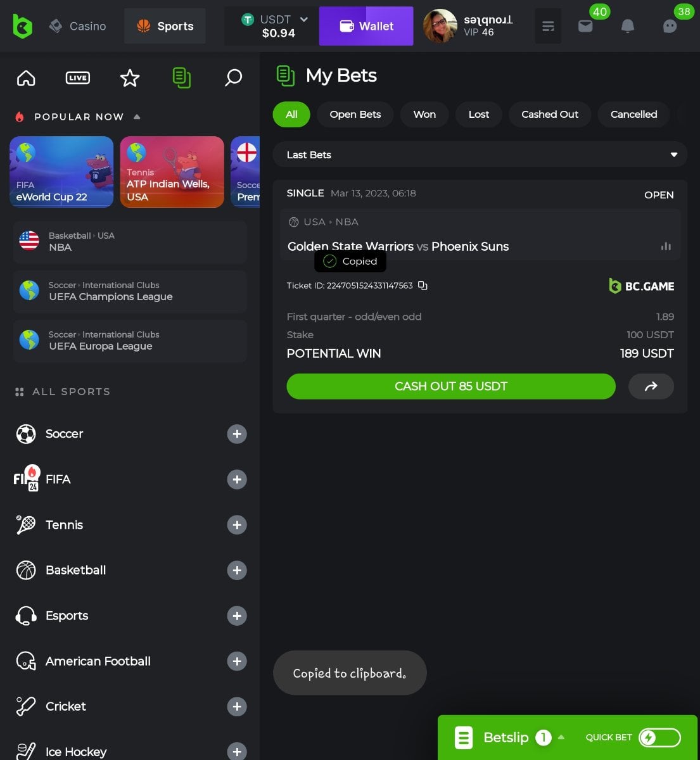This screenshot has width=700, height=760.
Task: Switch to the Open Bets tab
Action: [355, 115]
